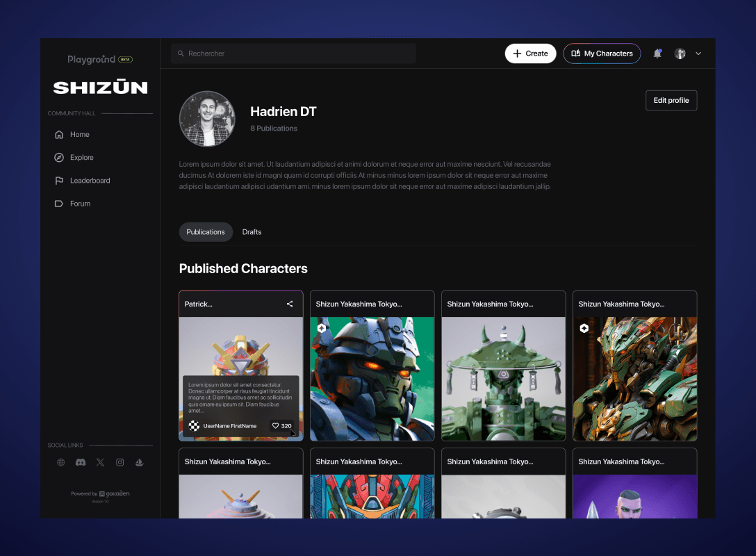Click the Home house icon
The height and width of the screenshot is (556, 756).
pos(59,135)
